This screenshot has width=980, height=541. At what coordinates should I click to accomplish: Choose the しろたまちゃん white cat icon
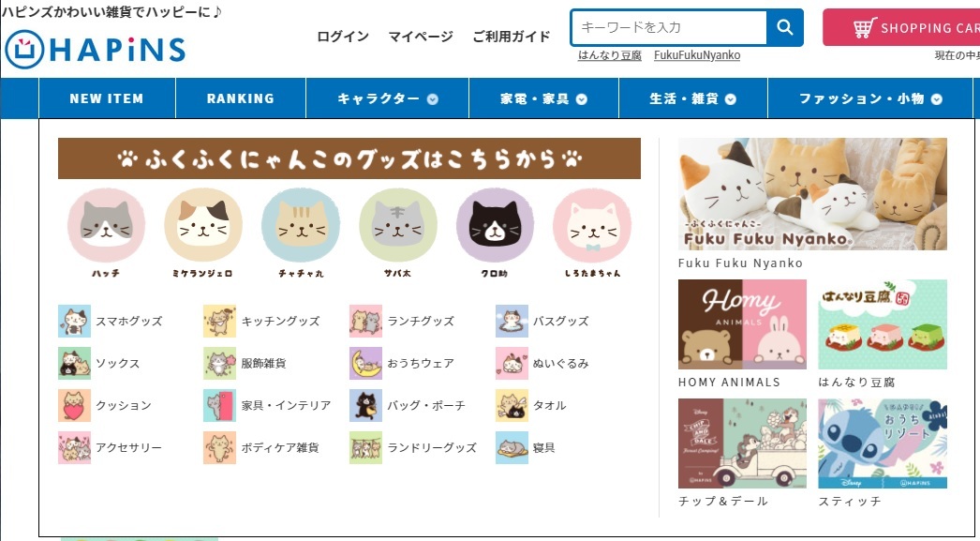click(592, 225)
